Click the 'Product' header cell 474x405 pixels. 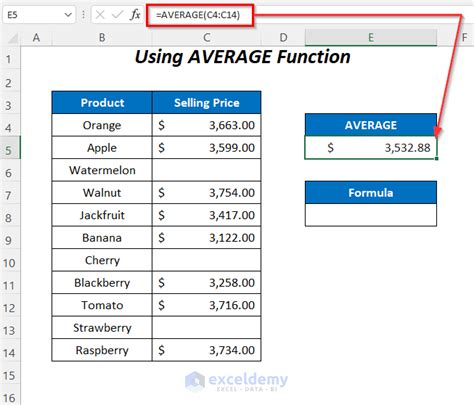(102, 103)
